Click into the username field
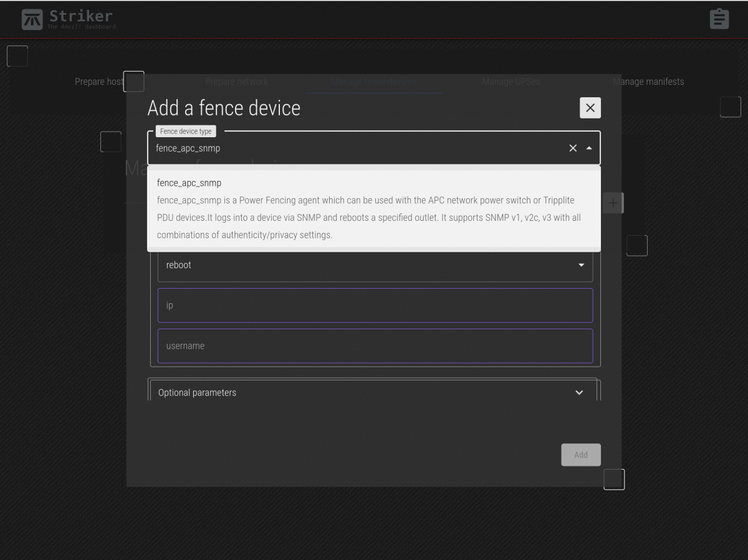 [375, 346]
